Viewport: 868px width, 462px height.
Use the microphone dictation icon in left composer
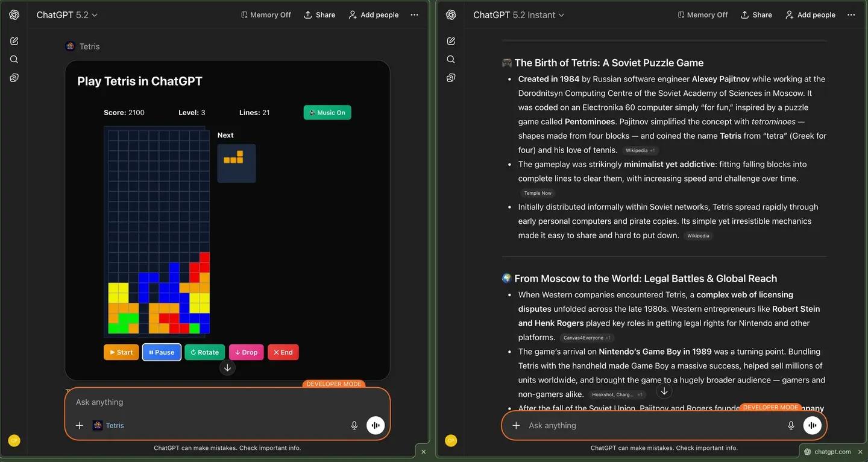354,425
